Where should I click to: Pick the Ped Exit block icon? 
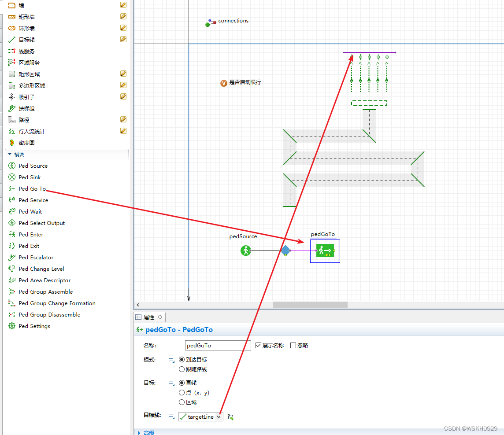click(12, 246)
